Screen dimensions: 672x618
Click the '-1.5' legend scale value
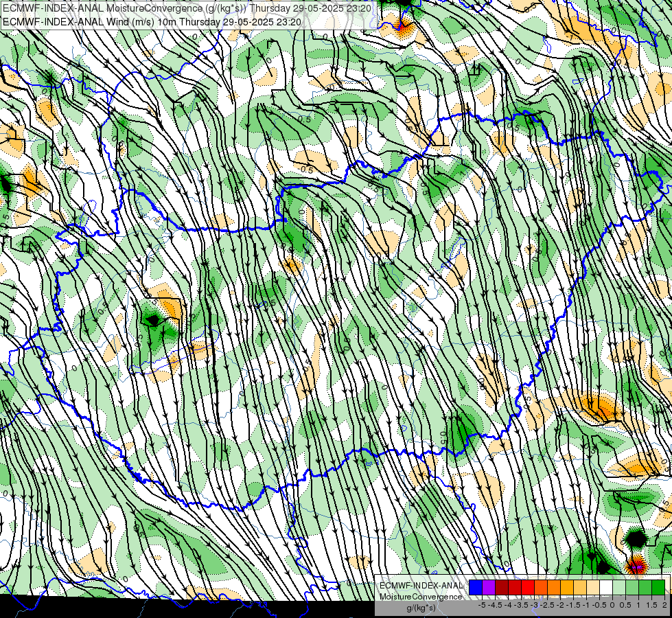coord(573,605)
